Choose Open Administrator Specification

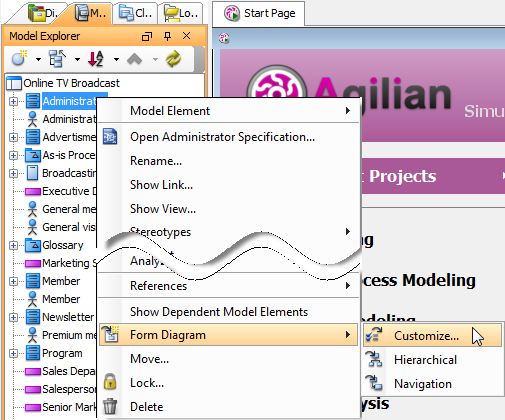229,137
